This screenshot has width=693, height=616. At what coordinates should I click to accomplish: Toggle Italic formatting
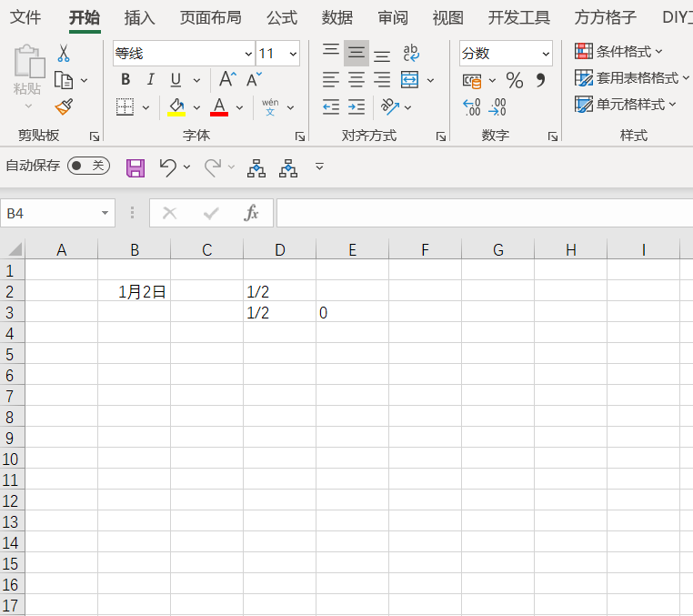150,79
